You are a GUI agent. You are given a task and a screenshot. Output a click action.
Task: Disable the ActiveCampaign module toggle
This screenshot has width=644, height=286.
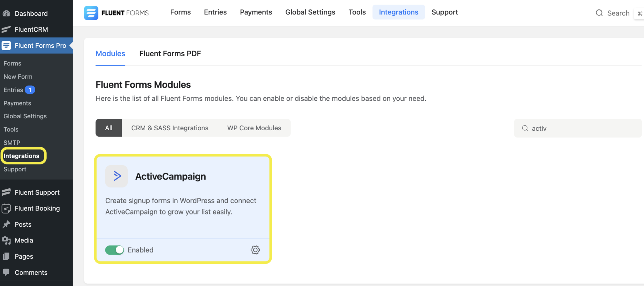pyautogui.click(x=114, y=250)
